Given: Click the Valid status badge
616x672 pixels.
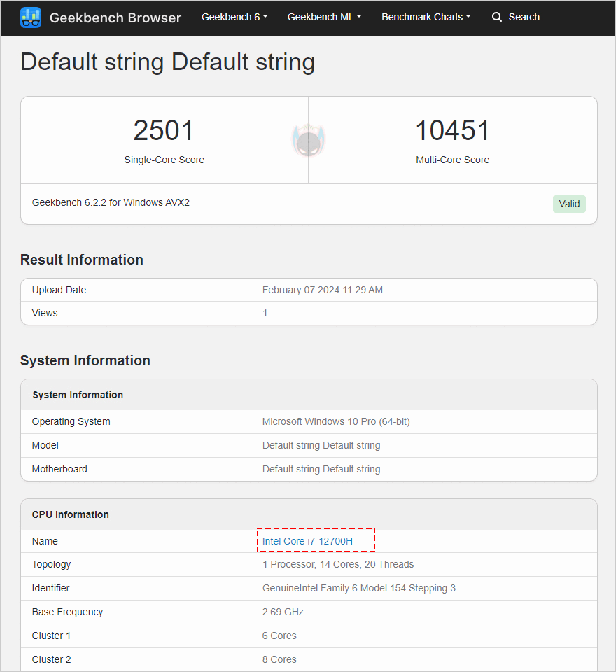Looking at the screenshot, I should pyautogui.click(x=569, y=204).
